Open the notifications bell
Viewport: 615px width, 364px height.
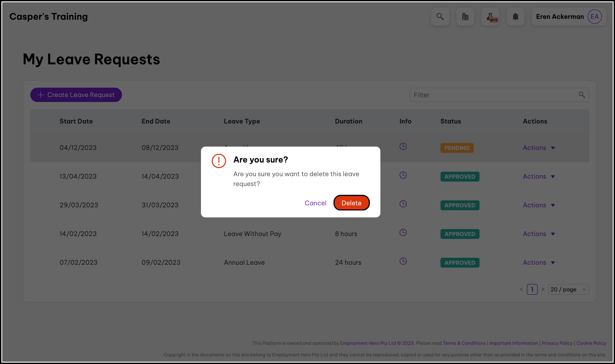pos(515,17)
